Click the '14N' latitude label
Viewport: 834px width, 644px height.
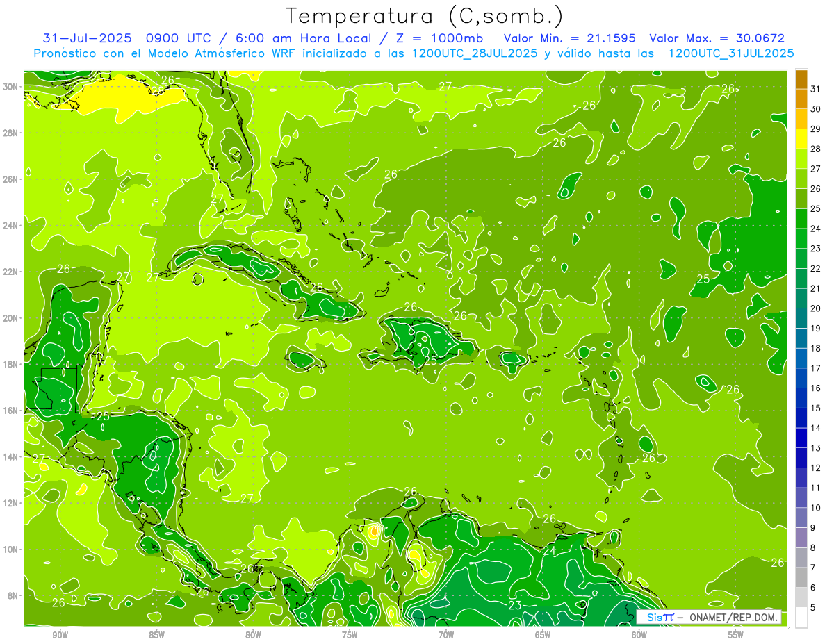pos(10,457)
